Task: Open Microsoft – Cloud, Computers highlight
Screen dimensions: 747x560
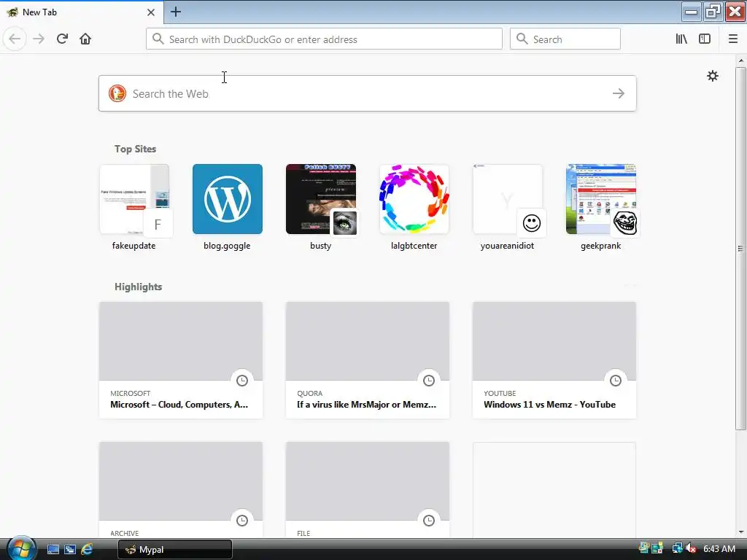Action: 181,360
